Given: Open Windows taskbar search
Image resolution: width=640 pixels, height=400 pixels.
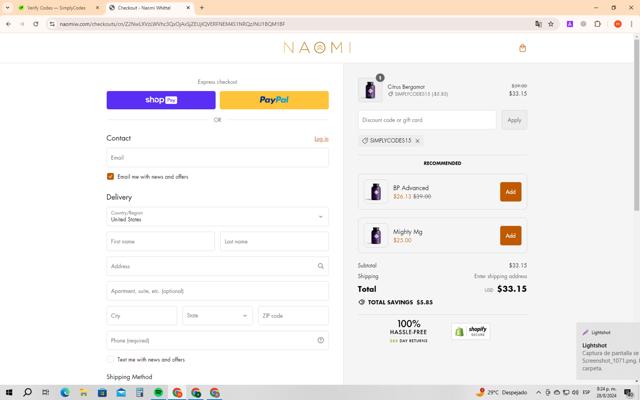Looking at the screenshot, I should point(27,393).
